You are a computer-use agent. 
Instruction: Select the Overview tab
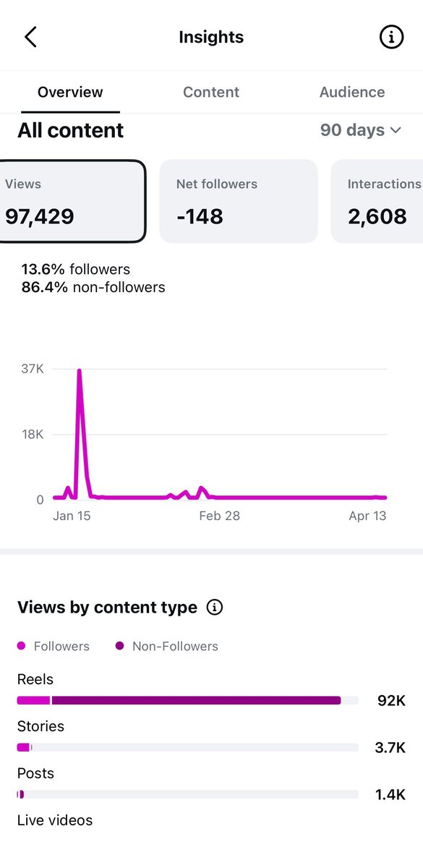click(69, 92)
